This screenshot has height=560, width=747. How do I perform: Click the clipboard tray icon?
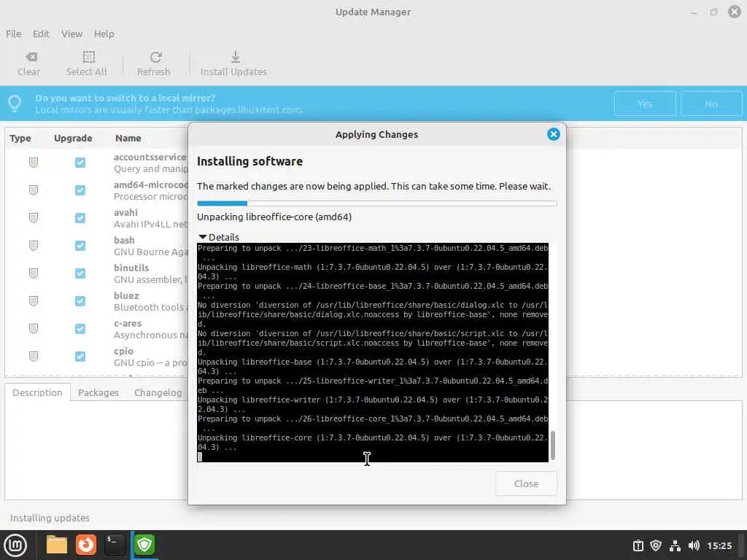pyautogui.click(x=638, y=545)
